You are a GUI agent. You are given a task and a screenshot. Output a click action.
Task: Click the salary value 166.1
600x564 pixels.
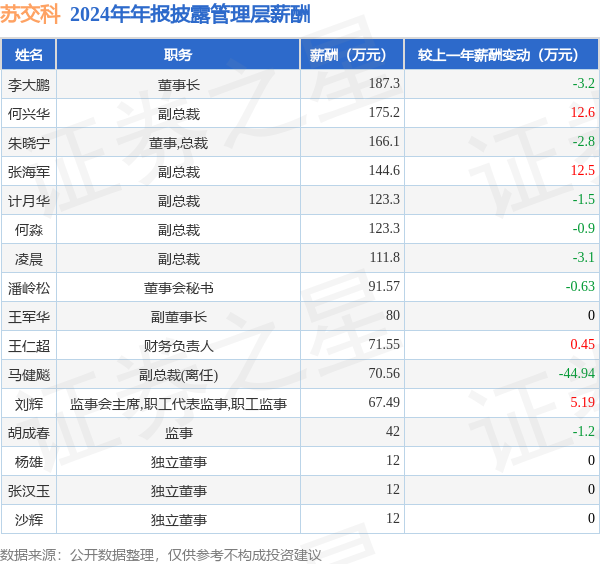point(384,141)
